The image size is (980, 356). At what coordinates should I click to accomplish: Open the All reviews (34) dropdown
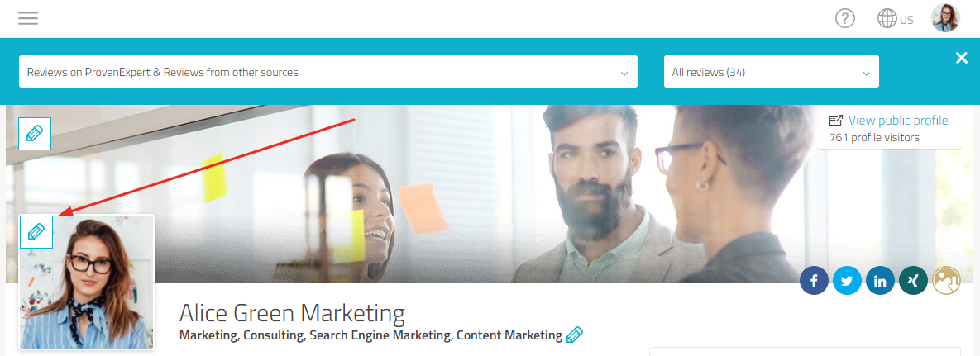pyautogui.click(x=772, y=72)
